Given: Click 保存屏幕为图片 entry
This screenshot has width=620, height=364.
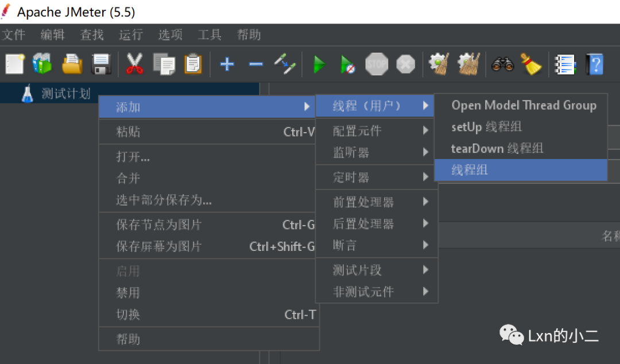Looking at the screenshot, I should (207, 246).
